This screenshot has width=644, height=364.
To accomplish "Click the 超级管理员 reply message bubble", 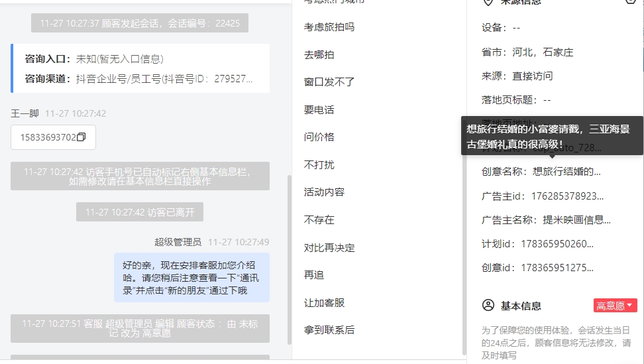I will [191, 277].
